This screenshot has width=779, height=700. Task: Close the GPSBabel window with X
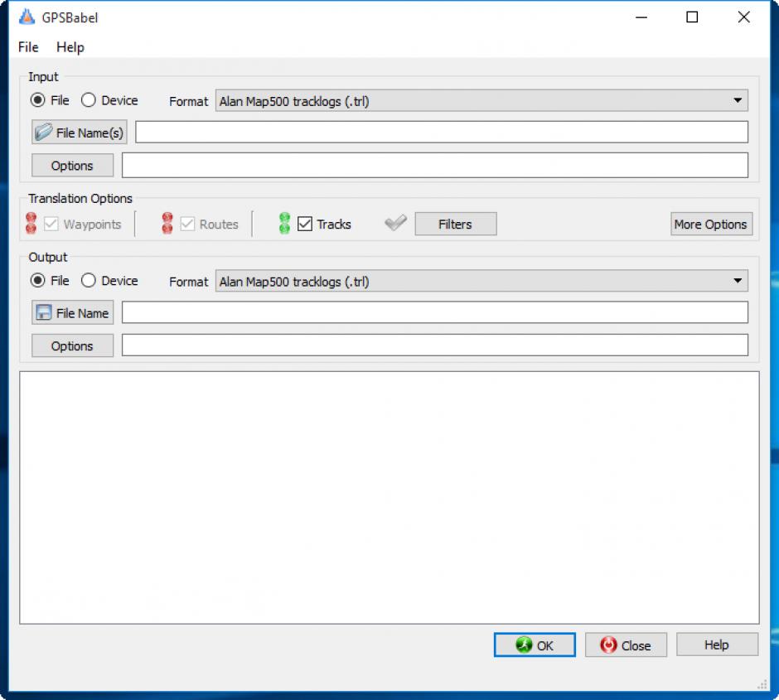pos(743,17)
